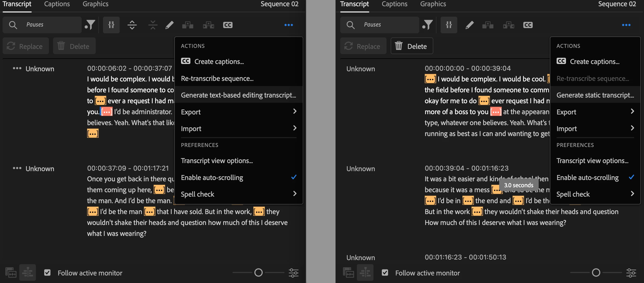Click the CC captions icon in right toolbar
The image size is (644, 283).
[x=528, y=25]
